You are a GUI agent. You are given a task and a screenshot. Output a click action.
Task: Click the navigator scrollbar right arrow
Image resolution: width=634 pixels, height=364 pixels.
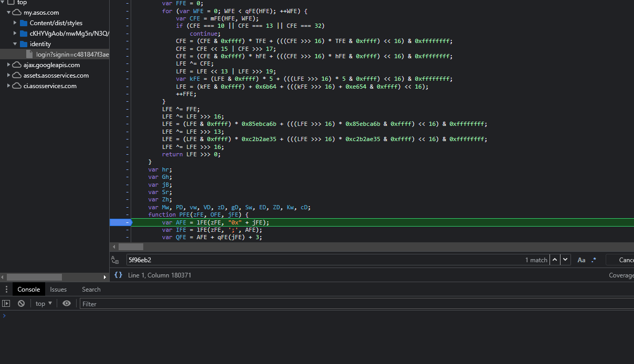point(105,277)
